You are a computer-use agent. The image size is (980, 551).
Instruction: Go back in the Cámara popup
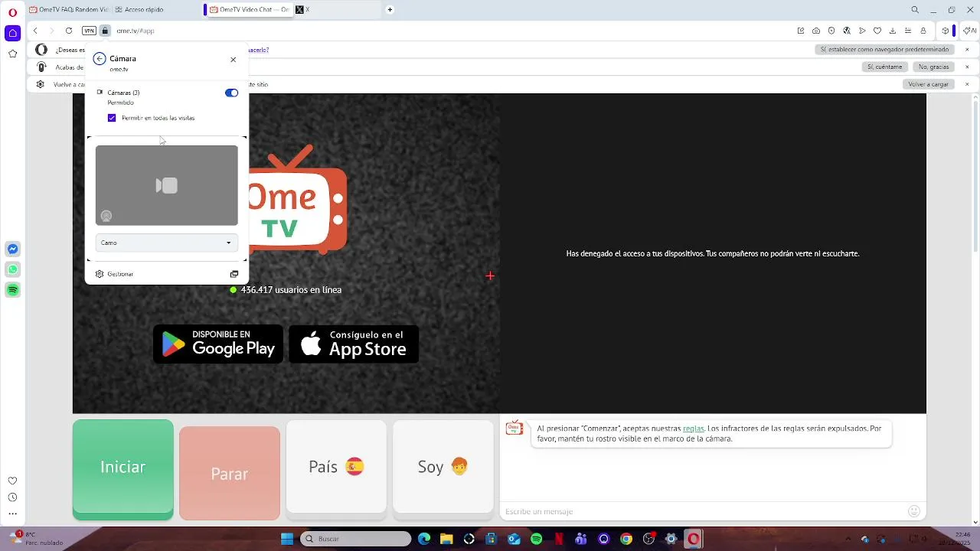pyautogui.click(x=100, y=59)
